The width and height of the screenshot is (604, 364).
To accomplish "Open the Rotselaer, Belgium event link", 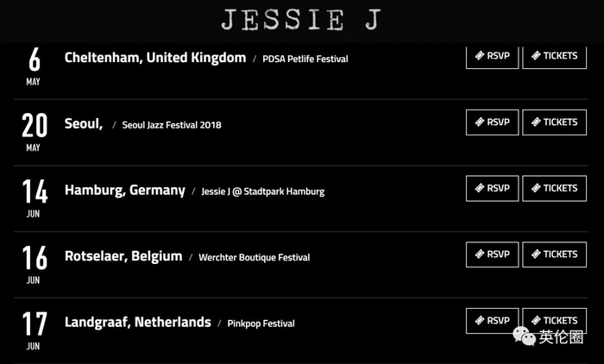I will tap(123, 256).
